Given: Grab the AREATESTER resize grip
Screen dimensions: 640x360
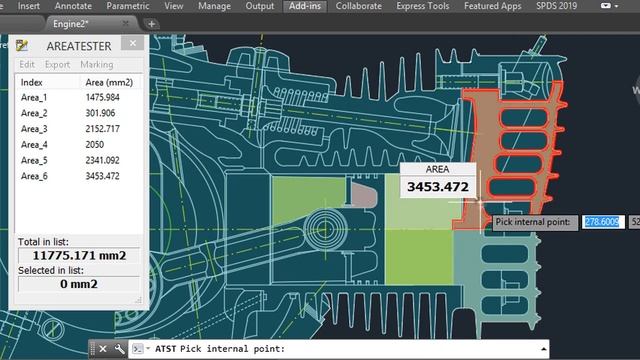Looking at the screenshot, I should (x=138, y=300).
